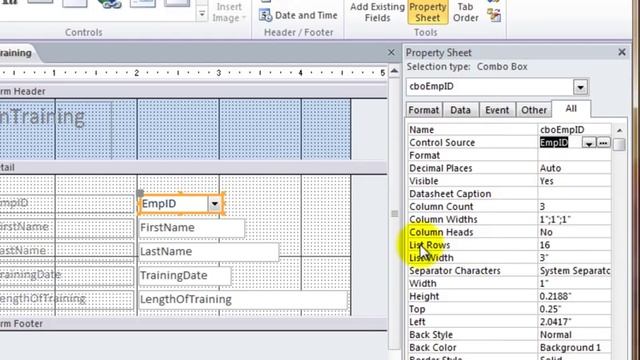Select the Form Header section bar
This screenshot has width=640, height=360.
tap(193, 91)
